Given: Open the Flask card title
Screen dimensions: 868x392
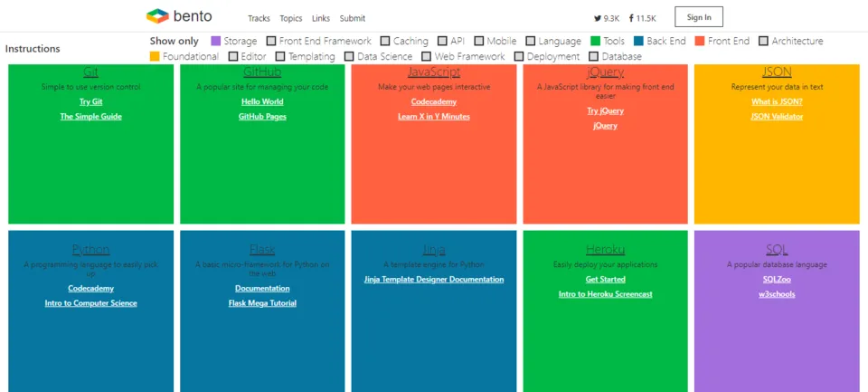Looking at the screenshot, I should point(262,250).
